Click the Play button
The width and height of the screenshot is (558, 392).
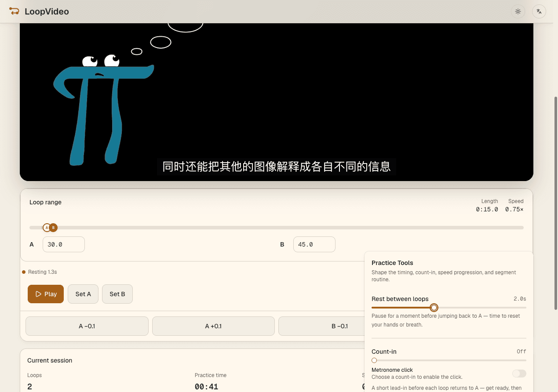pyautogui.click(x=46, y=294)
